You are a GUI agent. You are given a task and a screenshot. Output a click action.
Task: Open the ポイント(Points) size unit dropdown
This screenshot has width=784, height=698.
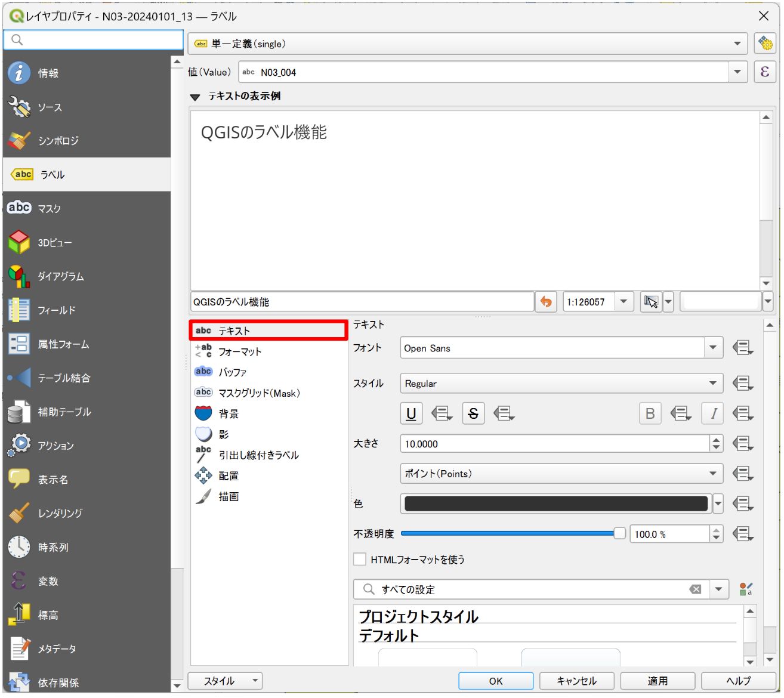tap(561, 474)
